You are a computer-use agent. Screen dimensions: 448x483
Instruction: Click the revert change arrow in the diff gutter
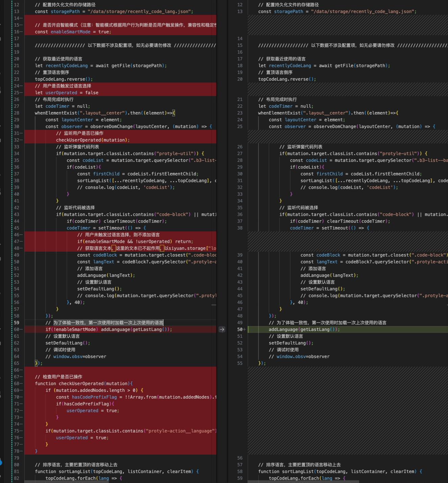pyautogui.click(x=222, y=329)
